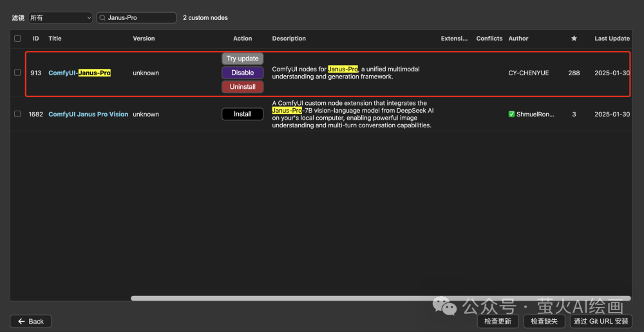Open the ComfyUI-Janus-Pro title link
Screen dimensions: 644x332
[x=80, y=73]
